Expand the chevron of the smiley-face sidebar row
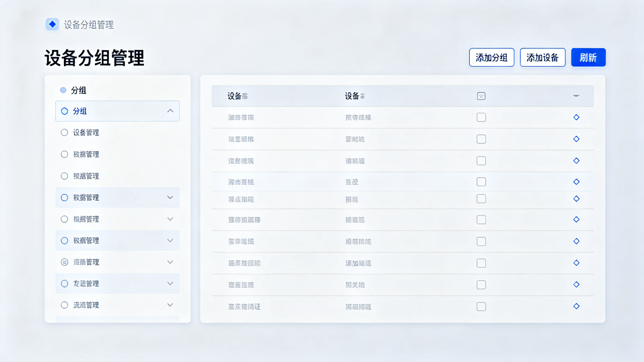Image resolution: width=644 pixels, height=362 pixels. tap(170, 262)
